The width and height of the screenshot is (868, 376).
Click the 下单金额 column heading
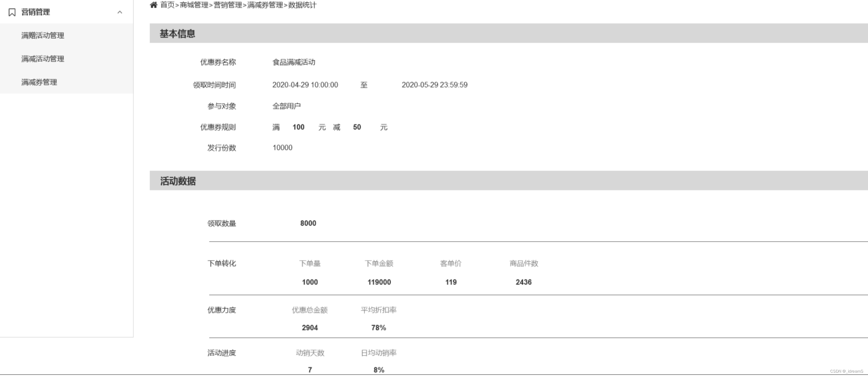coord(379,263)
